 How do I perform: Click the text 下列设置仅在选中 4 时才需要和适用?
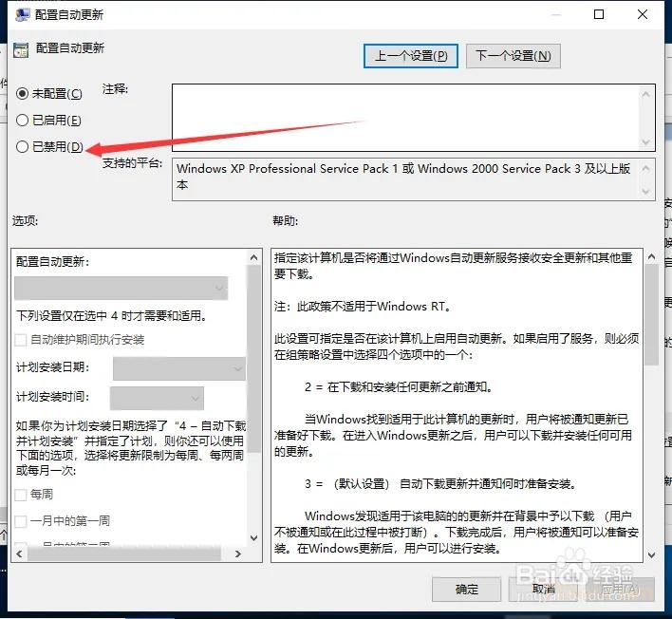coord(111,316)
